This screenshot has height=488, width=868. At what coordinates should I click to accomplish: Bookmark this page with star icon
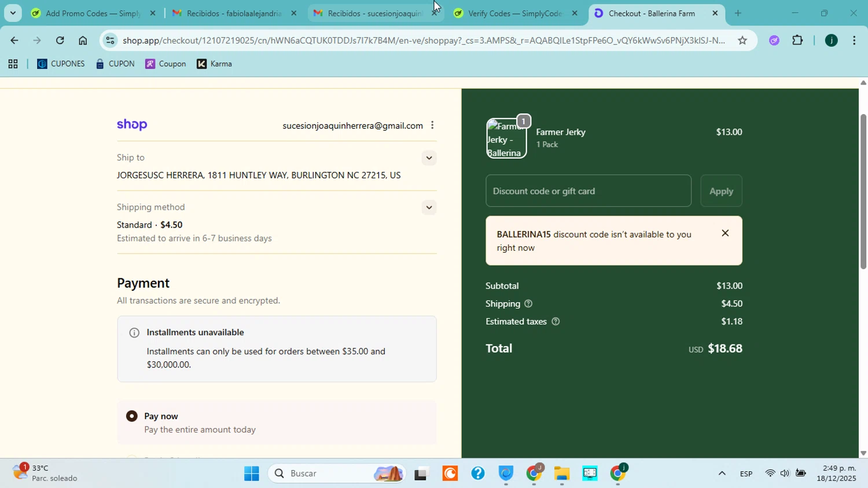click(742, 41)
